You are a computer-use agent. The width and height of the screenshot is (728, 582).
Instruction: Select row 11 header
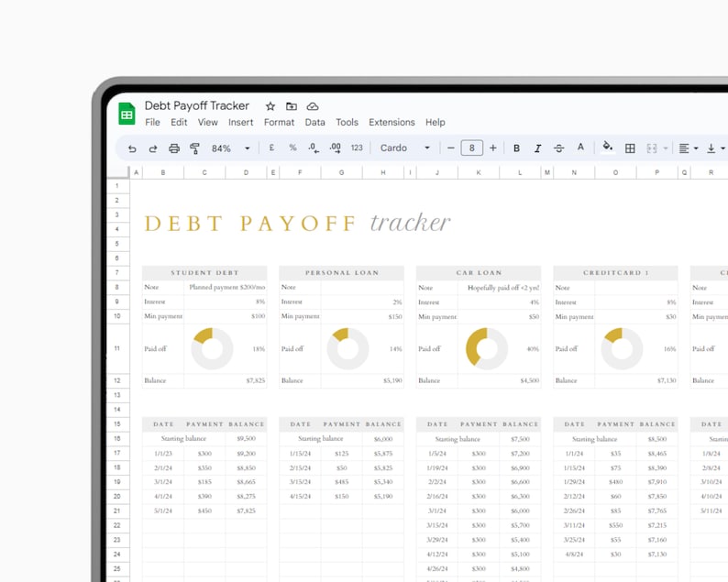[117, 348]
